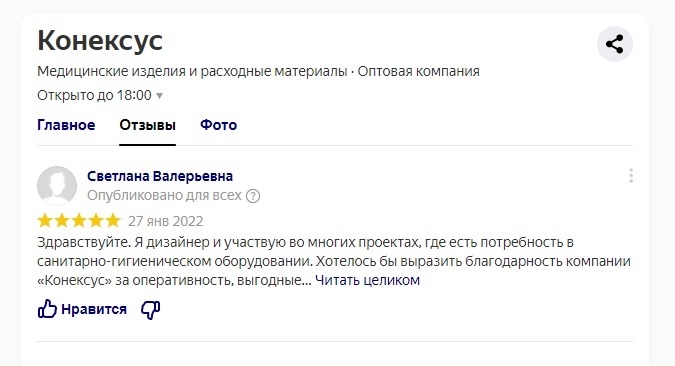
Task: Click the fifth yellow rating star
Action: point(113,220)
